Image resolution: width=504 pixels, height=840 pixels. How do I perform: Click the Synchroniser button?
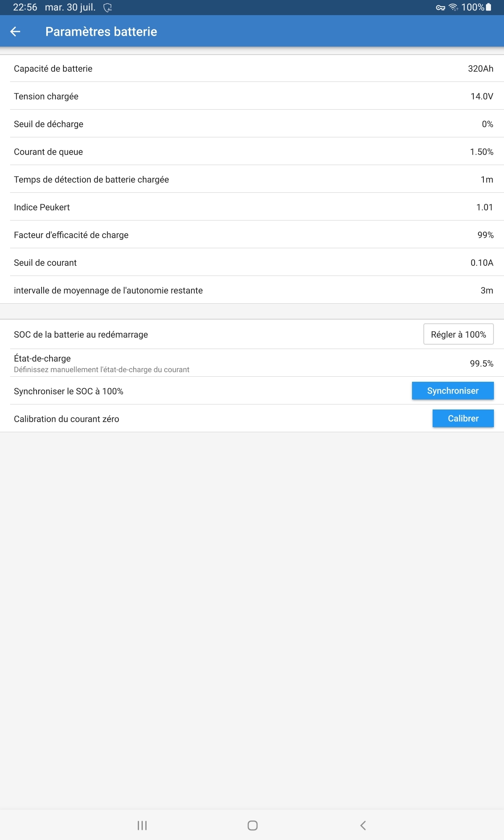(x=452, y=391)
